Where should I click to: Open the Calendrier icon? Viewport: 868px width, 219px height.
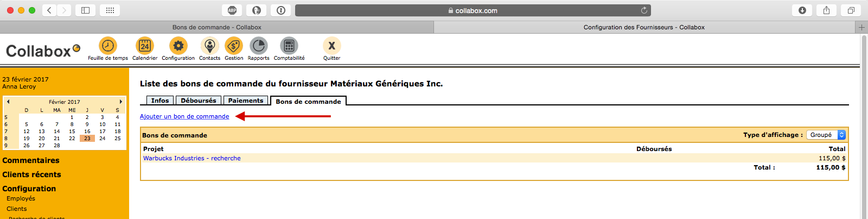click(x=145, y=46)
